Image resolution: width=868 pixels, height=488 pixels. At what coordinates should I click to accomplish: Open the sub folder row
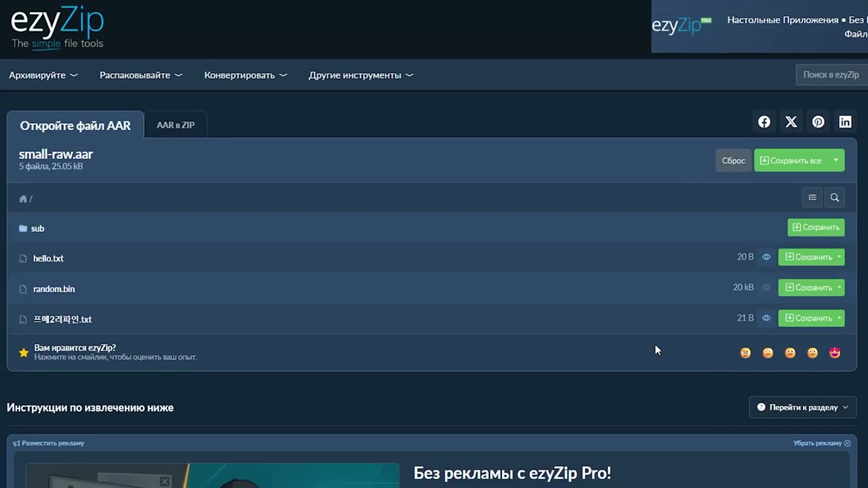point(432,228)
